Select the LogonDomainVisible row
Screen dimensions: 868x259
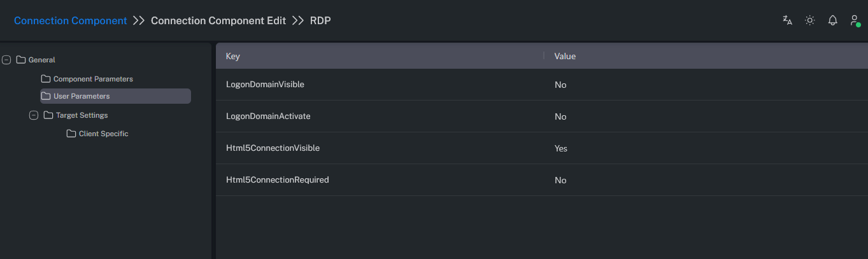pos(265,85)
